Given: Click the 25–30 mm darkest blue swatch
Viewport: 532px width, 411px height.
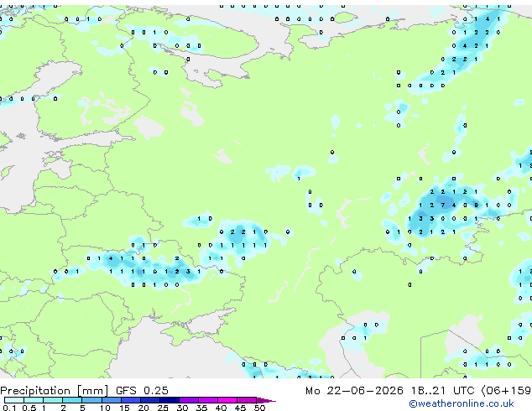Looking at the screenshot, I should [x=169, y=400].
